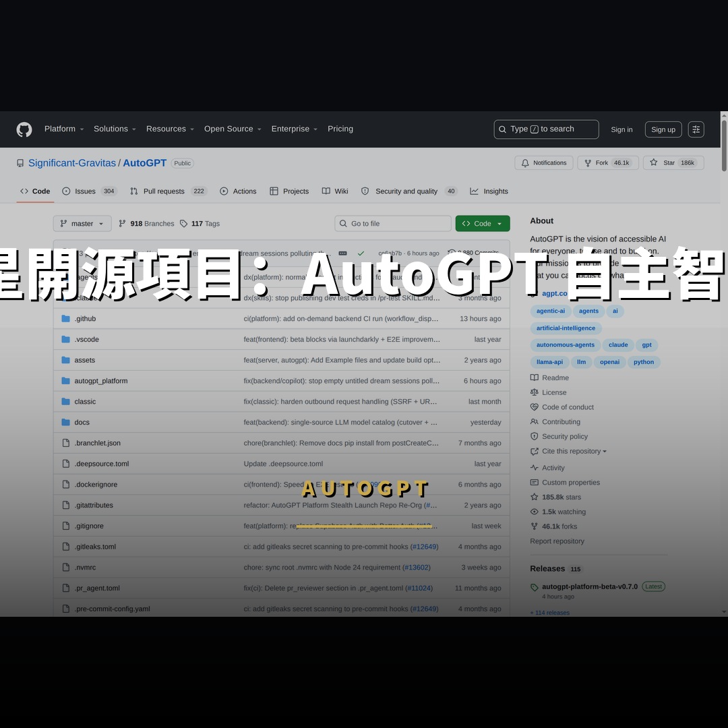The image size is (728, 728).
Task: Open the master branch selector
Action: [x=82, y=224]
